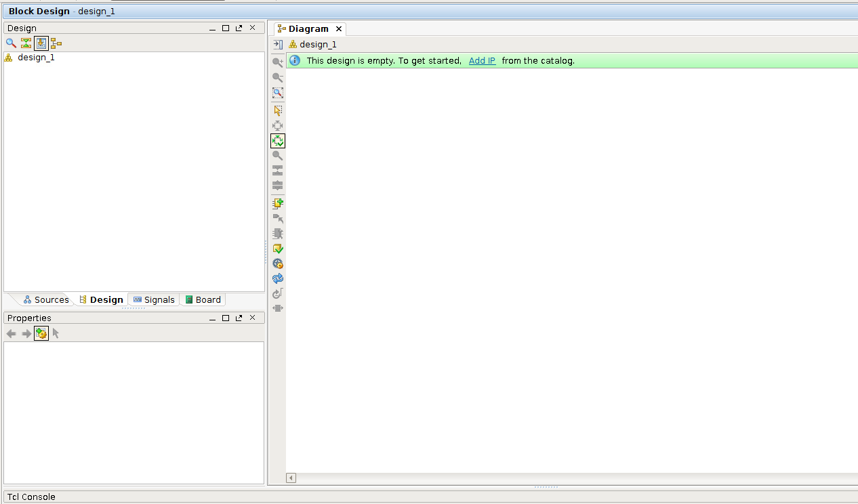Toggle the regenerate layout green icon
858x504 pixels.
(278, 141)
